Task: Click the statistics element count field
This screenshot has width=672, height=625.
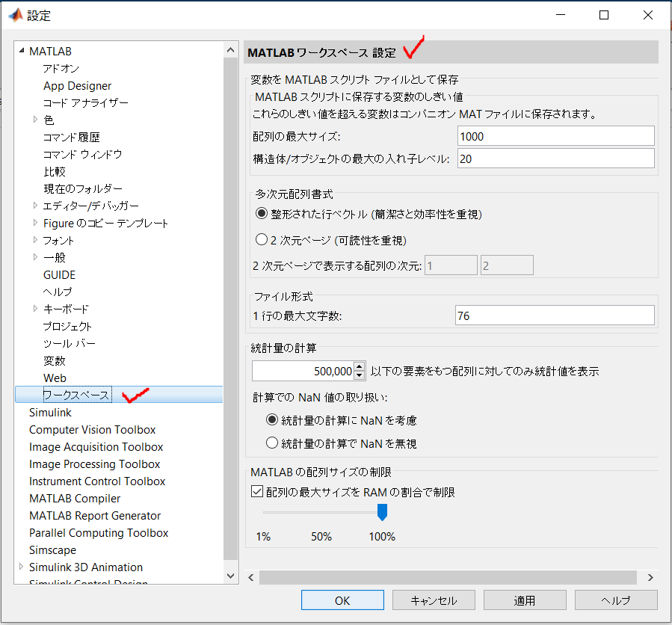Action: (303, 371)
